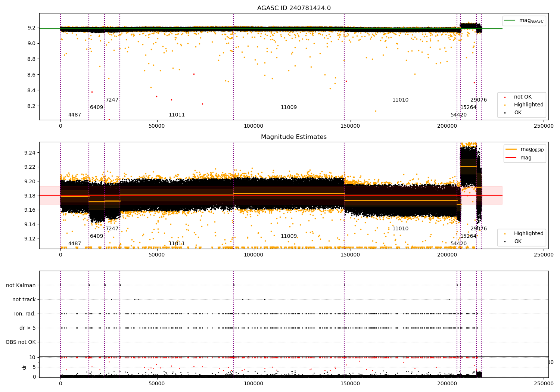This screenshot has height=392, width=560.
Task: Click OBSID label 15264 in AGASC ID plot
Action: [468, 108]
